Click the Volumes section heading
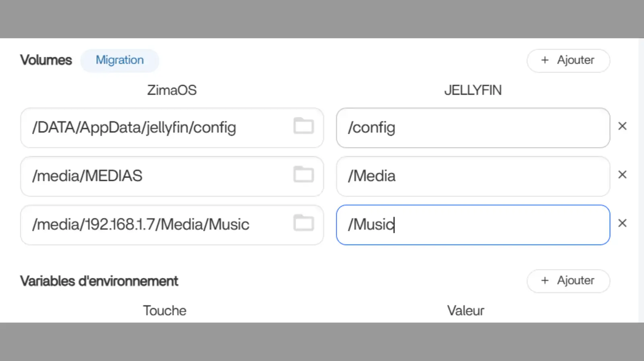This screenshot has height=361, width=644. click(x=46, y=60)
